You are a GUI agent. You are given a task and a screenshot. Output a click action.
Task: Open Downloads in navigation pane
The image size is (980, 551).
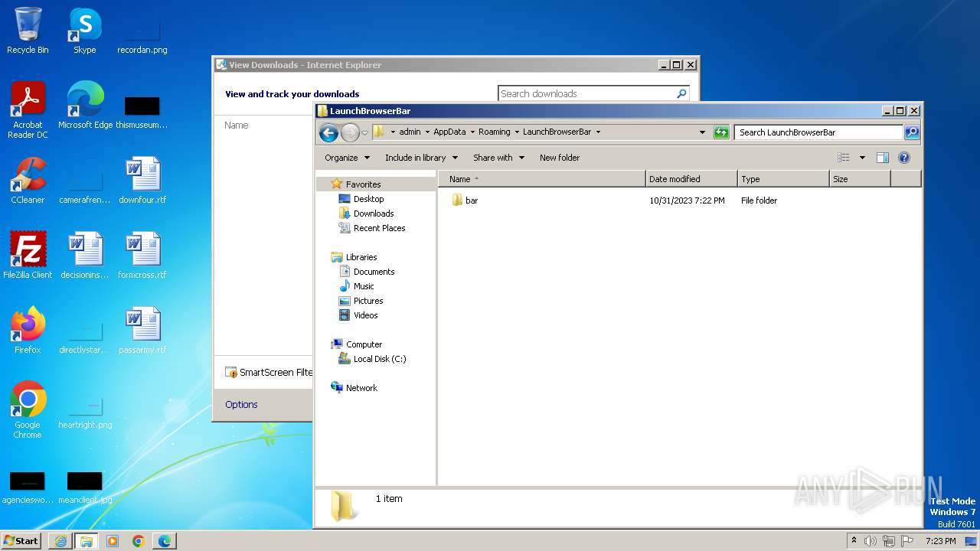(x=373, y=214)
